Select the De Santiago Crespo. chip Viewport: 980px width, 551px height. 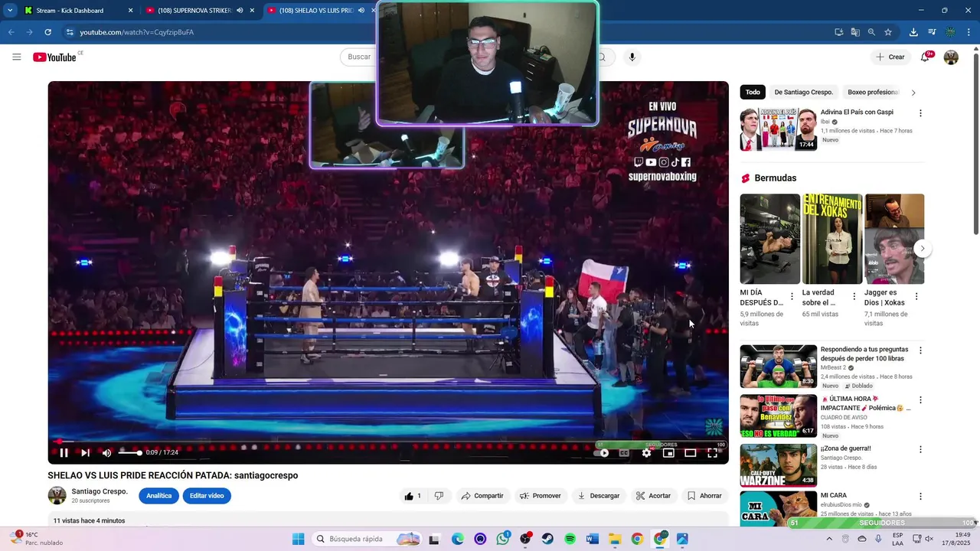click(803, 93)
